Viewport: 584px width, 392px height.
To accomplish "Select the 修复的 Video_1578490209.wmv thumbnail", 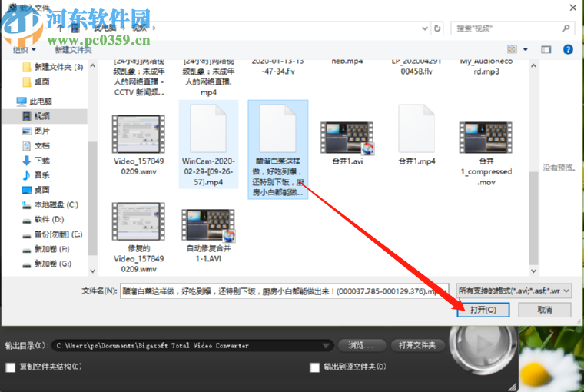I will coord(138,221).
